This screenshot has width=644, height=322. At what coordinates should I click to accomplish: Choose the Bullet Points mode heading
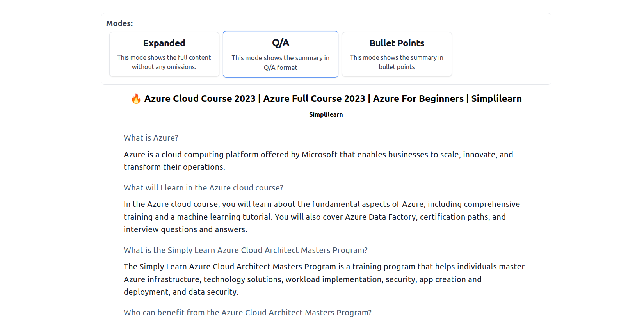(x=397, y=43)
